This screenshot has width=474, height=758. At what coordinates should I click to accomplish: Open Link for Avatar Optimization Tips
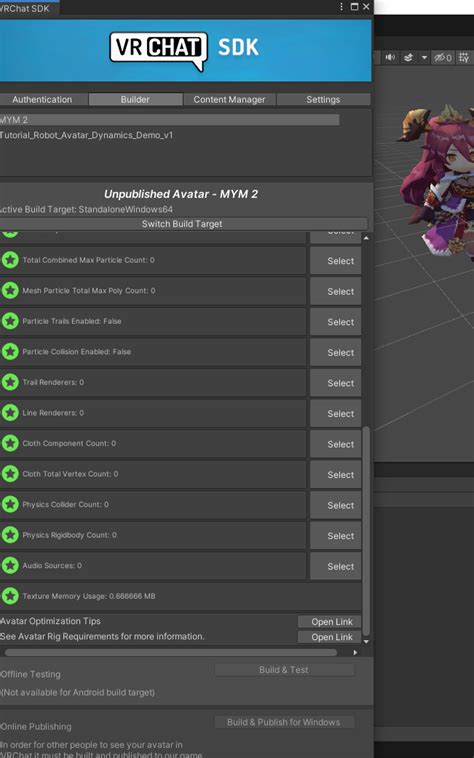pyautogui.click(x=332, y=622)
